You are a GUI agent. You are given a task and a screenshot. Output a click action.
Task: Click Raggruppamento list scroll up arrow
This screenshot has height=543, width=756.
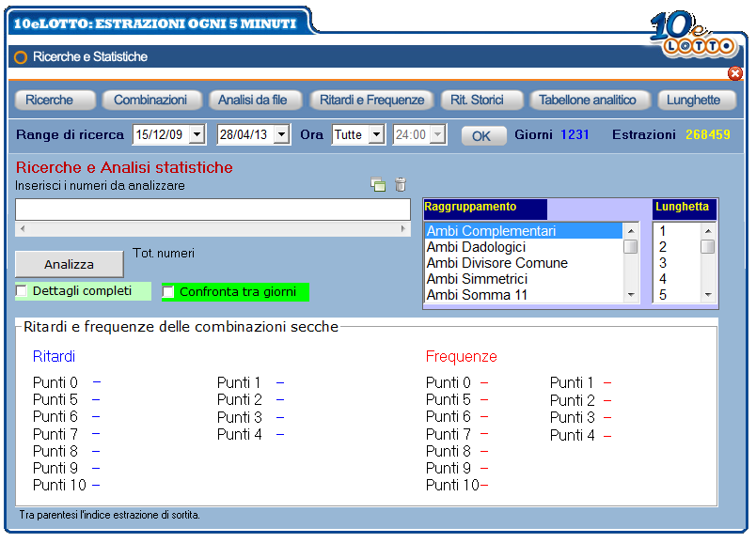pyautogui.click(x=631, y=231)
